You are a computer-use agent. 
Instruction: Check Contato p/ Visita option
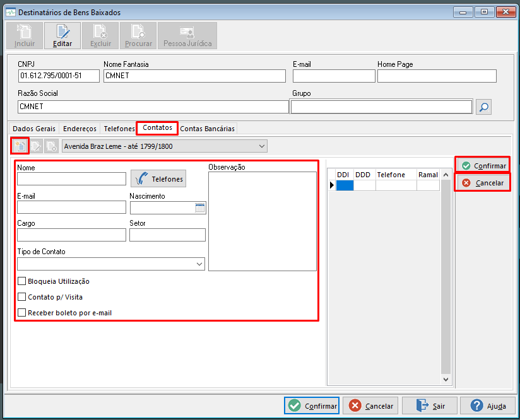[22, 296]
